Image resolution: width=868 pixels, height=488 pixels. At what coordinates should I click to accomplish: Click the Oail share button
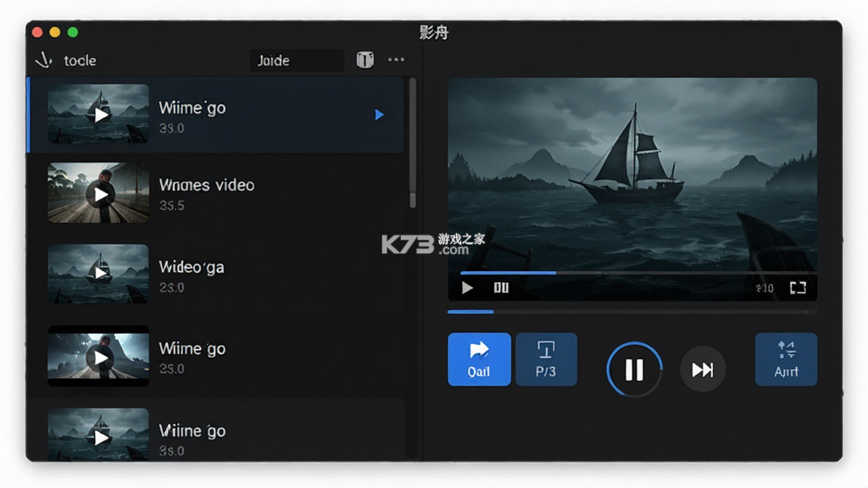[x=479, y=359]
